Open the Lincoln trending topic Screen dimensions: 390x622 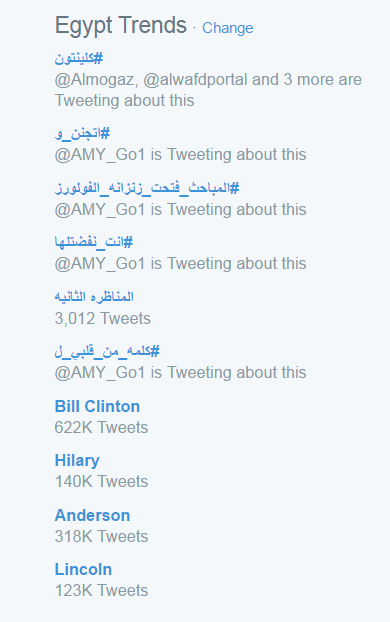(83, 569)
